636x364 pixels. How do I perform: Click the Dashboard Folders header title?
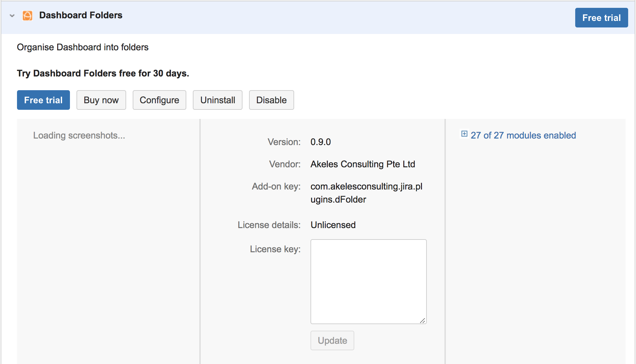pos(80,15)
